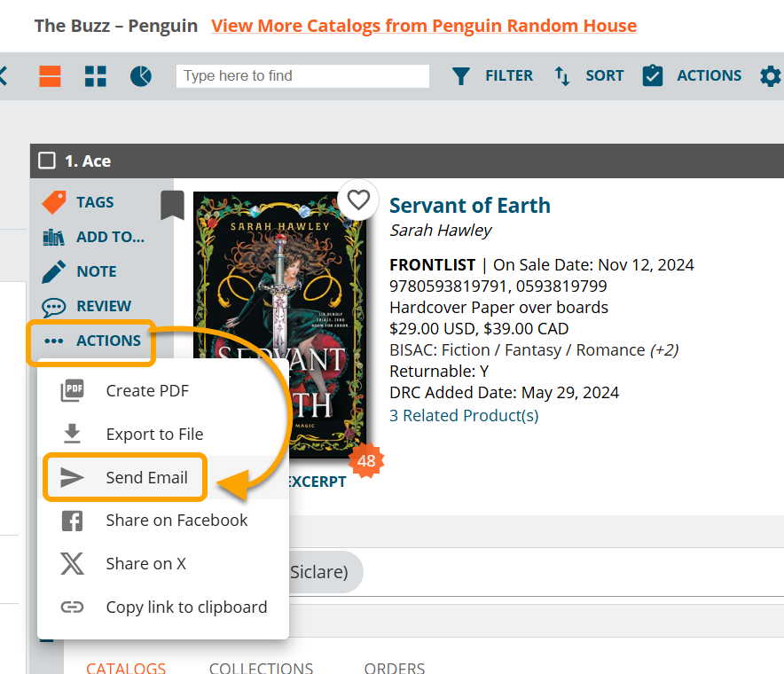
Task: Open the FILTER dropdown in the toolbar
Action: tap(493, 76)
